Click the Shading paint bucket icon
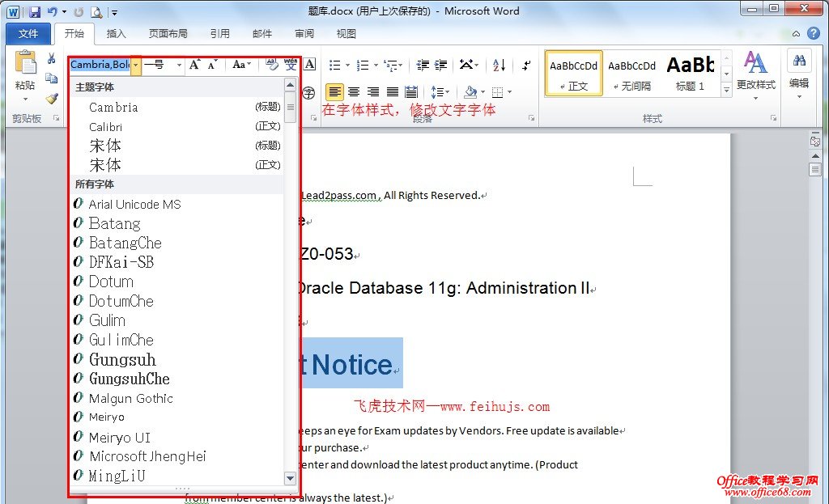This screenshot has height=504, width=829. pyautogui.click(x=470, y=92)
